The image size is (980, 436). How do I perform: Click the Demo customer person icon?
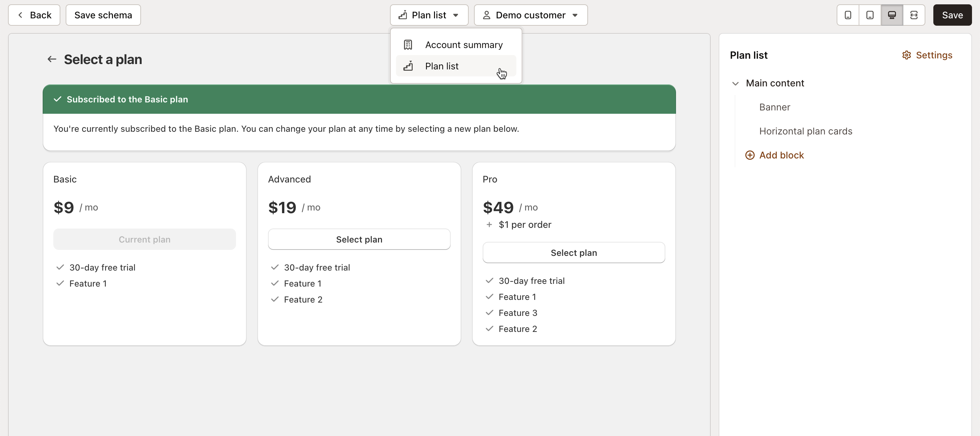pyautogui.click(x=485, y=15)
